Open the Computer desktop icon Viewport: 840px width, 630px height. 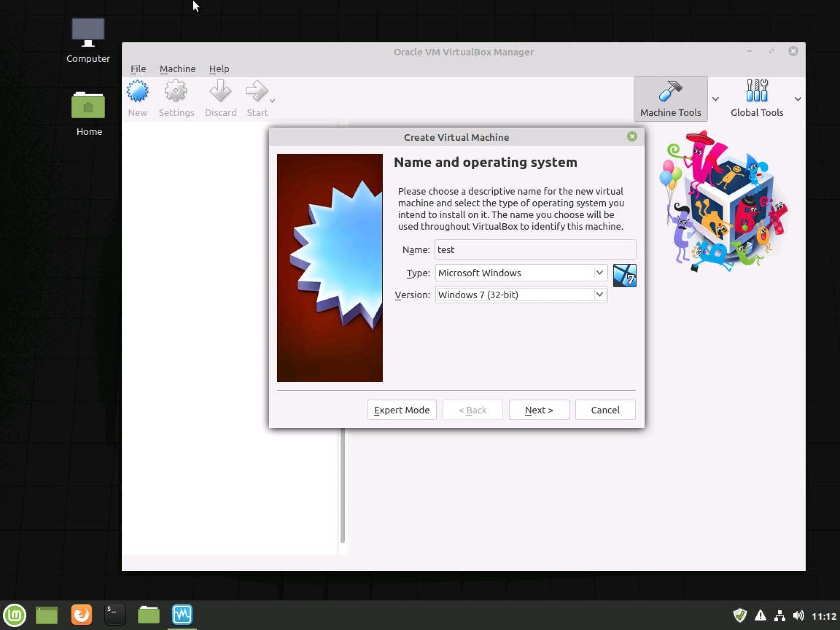click(88, 41)
